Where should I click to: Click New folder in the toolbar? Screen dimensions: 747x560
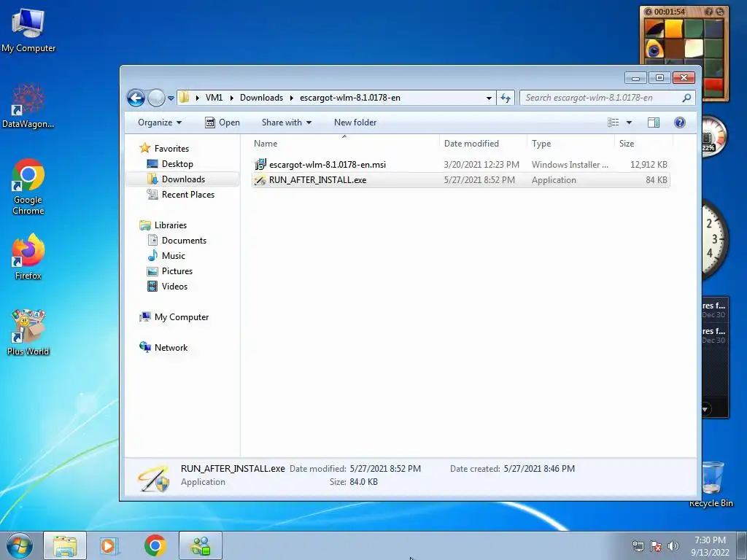355,122
